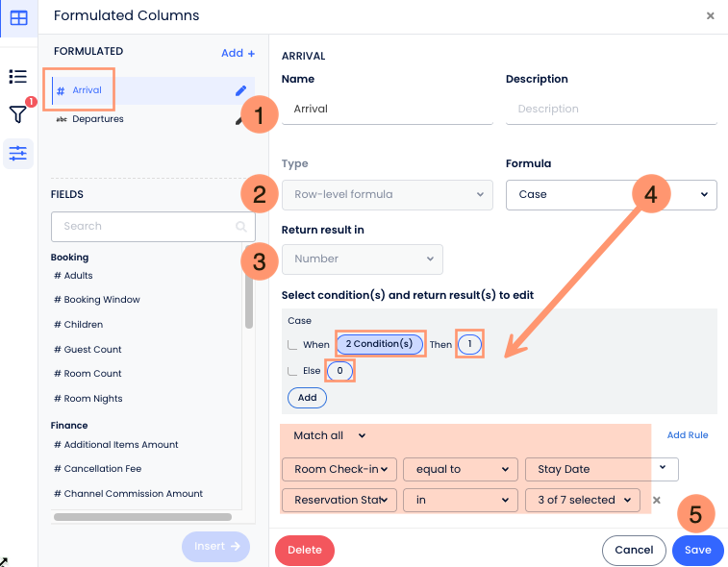Open the Formula Case dropdown
Screen dimensions: 728x567
(611, 194)
